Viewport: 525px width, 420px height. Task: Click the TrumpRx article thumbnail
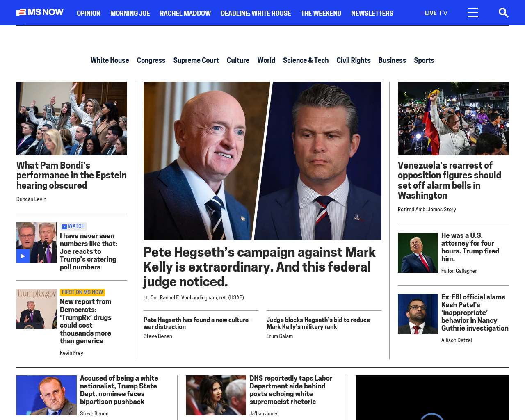click(x=37, y=309)
